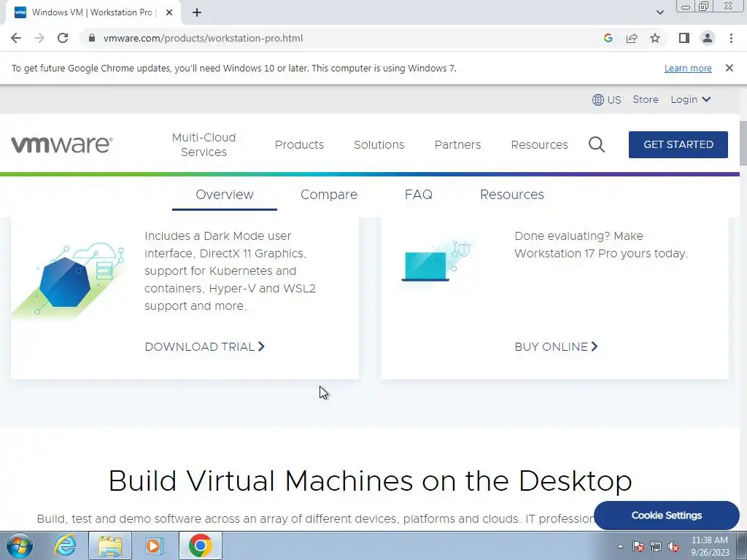Close the Windows VM Workstation Pro tab

169,12
